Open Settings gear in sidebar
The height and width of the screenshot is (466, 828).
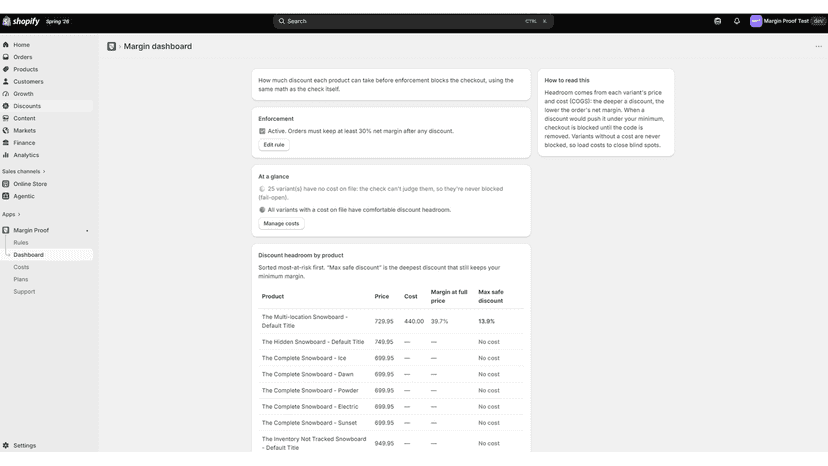pos(6,445)
